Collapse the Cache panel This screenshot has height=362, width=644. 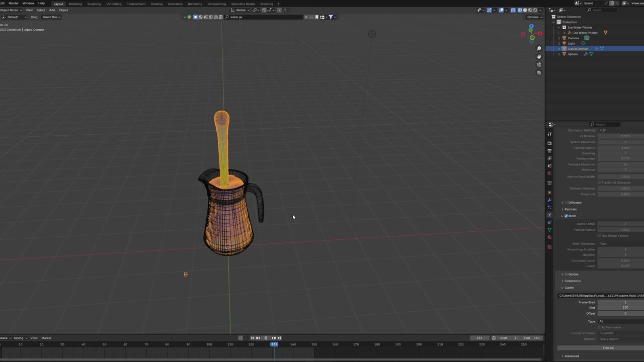pyautogui.click(x=562, y=288)
